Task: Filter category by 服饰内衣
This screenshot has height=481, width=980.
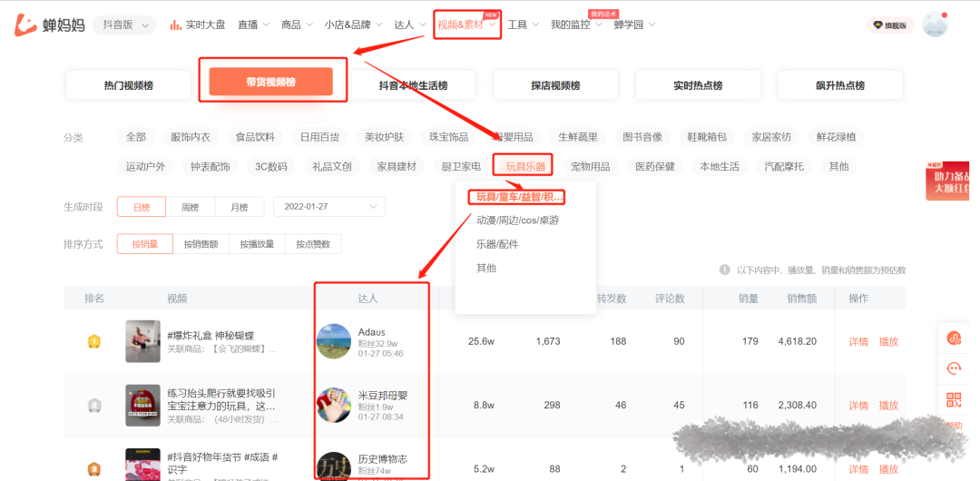Action: [x=191, y=137]
